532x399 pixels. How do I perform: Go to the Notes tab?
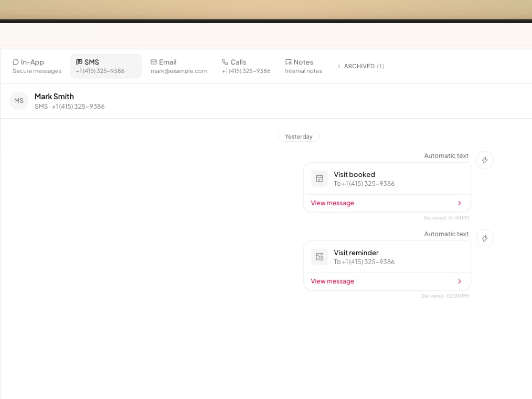(x=303, y=66)
